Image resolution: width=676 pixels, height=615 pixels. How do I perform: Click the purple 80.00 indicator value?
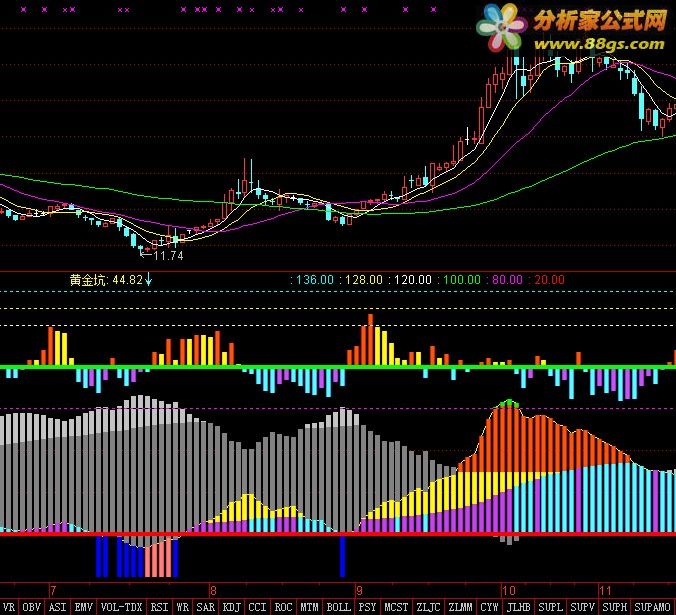[507, 280]
